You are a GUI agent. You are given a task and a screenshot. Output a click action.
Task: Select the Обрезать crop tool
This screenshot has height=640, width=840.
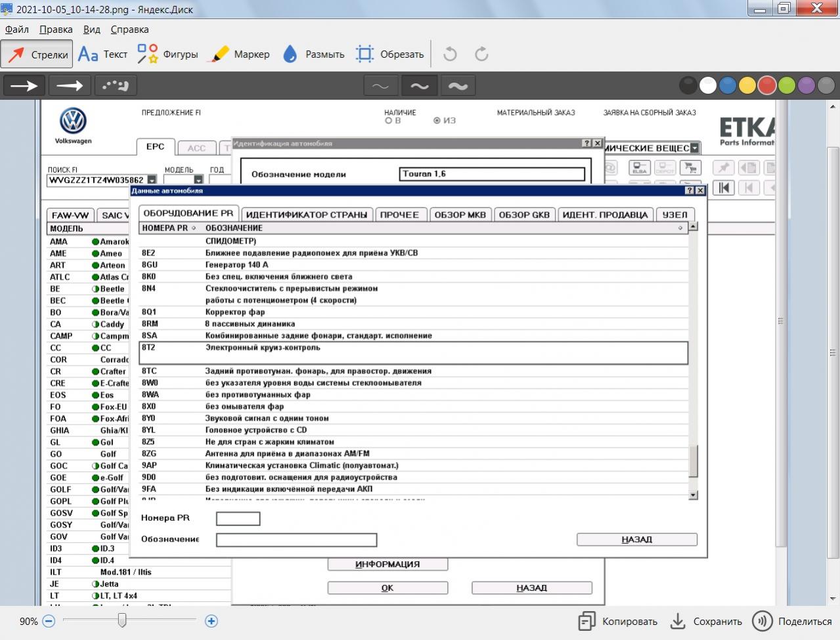(389, 54)
